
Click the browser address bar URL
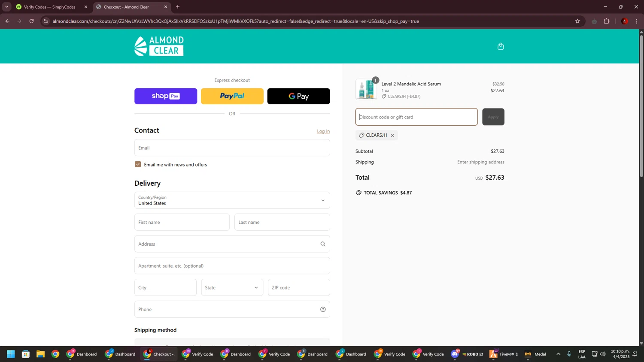(x=236, y=21)
